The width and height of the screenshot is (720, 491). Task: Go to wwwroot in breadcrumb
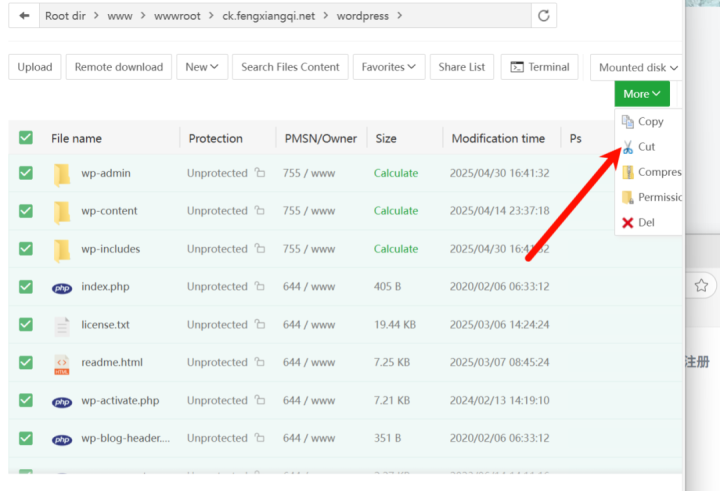177,16
